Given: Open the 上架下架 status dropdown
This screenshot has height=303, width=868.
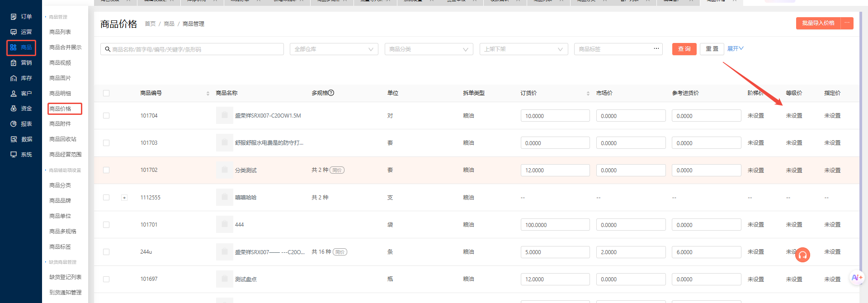Looking at the screenshot, I should point(524,49).
